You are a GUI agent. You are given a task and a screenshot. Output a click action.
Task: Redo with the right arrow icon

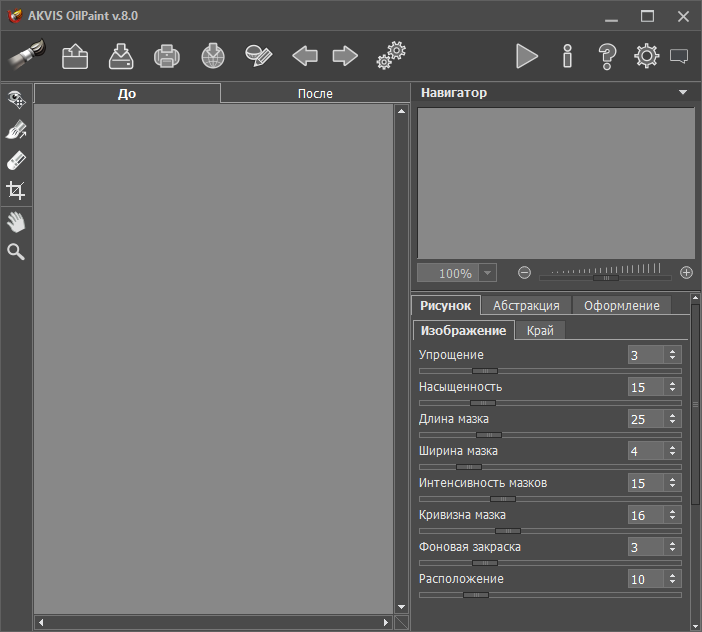[x=345, y=56]
